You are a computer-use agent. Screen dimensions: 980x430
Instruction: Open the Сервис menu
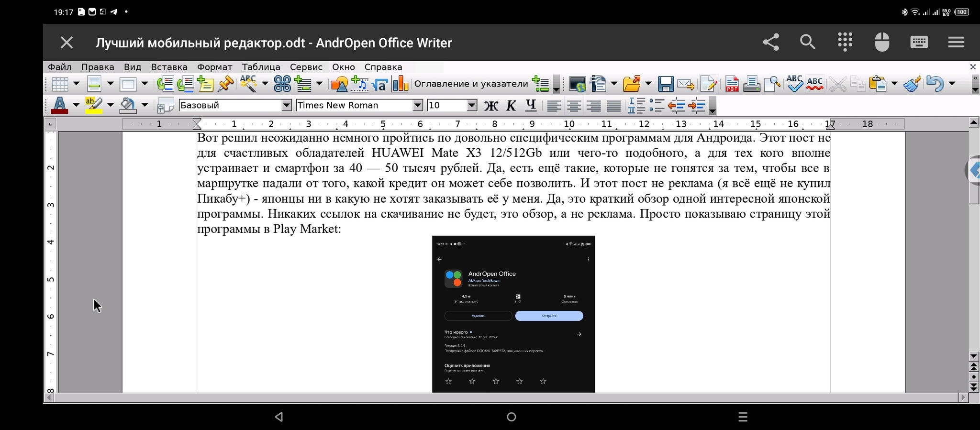(x=306, y=67)
